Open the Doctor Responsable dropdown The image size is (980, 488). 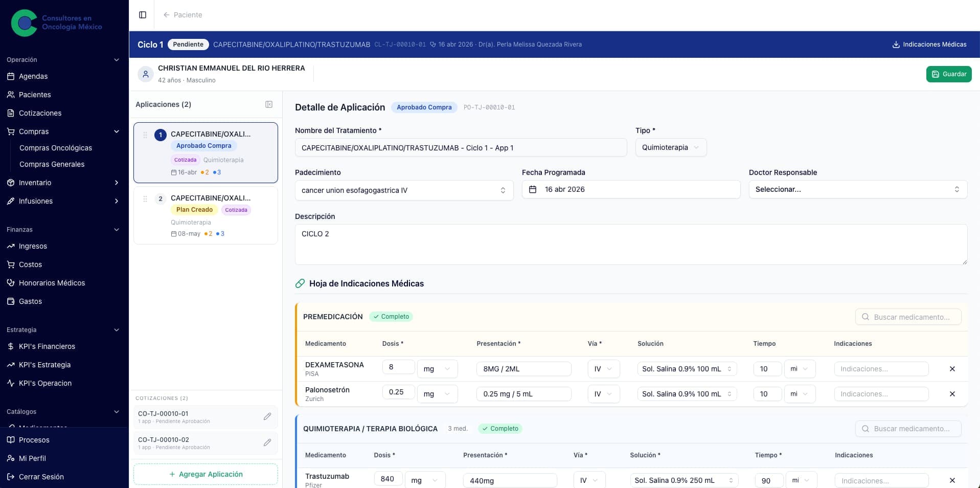click(858, 189)
